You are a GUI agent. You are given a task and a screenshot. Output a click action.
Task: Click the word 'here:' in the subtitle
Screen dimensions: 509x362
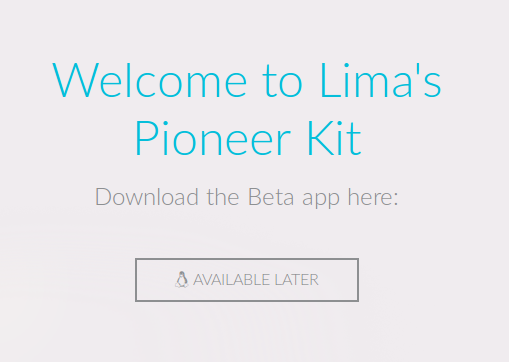click(373, 197)
